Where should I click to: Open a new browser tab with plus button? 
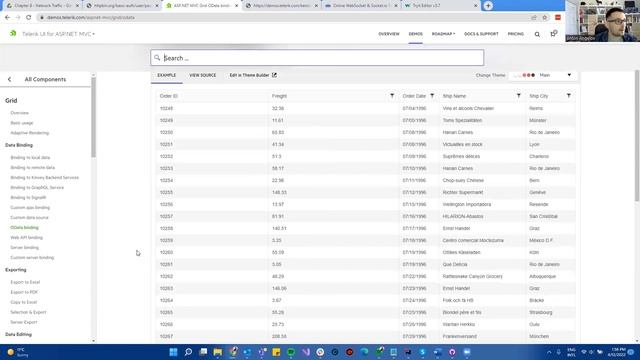(x=488, y=6)
